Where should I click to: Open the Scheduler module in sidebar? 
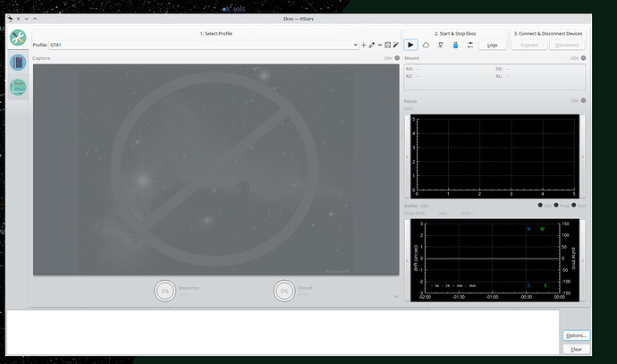[x=18, y=63]
